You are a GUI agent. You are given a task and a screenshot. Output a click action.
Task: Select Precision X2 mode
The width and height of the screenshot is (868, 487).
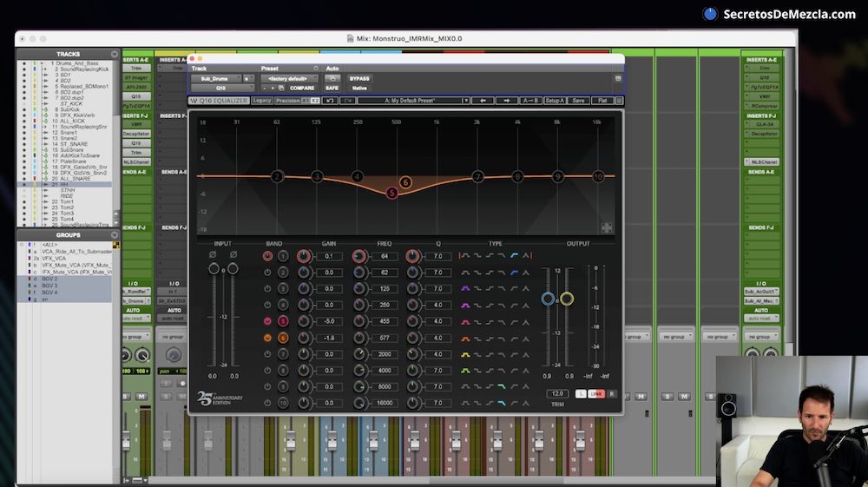315,101
